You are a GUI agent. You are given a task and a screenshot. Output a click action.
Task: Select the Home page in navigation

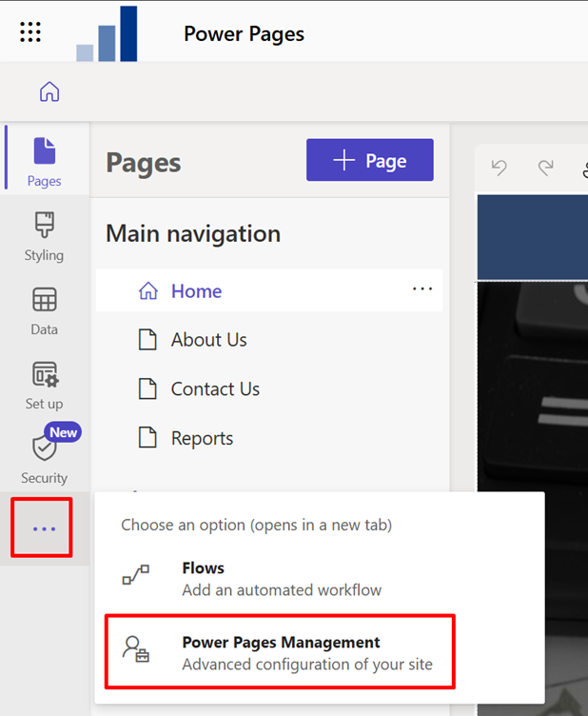[x=269, y=291]
